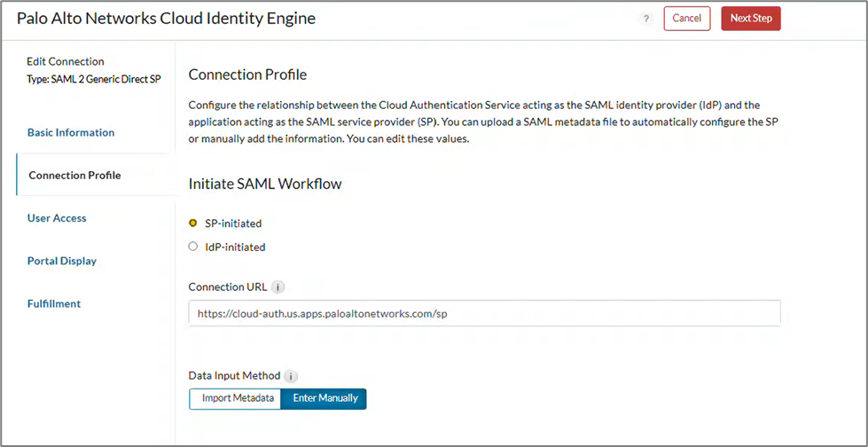868x447 pixels.
Task: Click the help question mark icon
Action: [x=647, y=20]
